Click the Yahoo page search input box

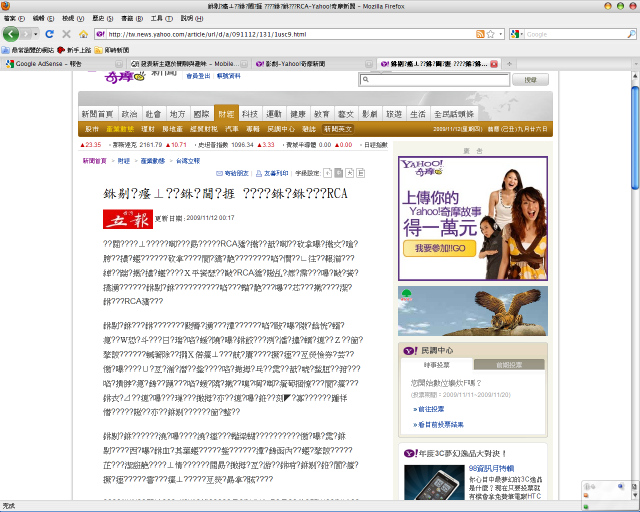pos(434,79)
